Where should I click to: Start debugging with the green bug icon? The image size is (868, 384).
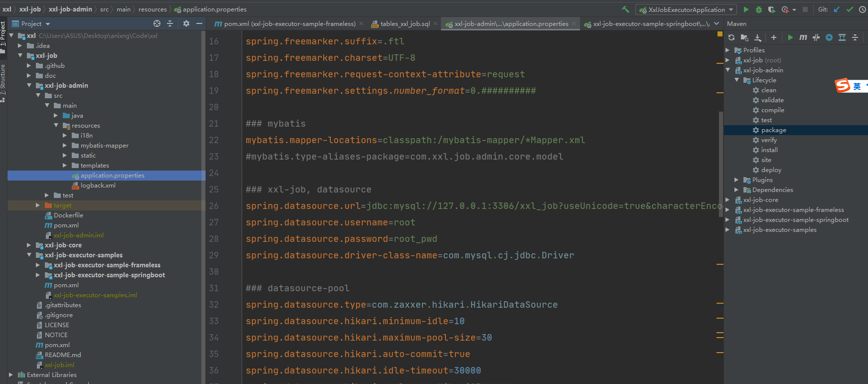[759, 9]
